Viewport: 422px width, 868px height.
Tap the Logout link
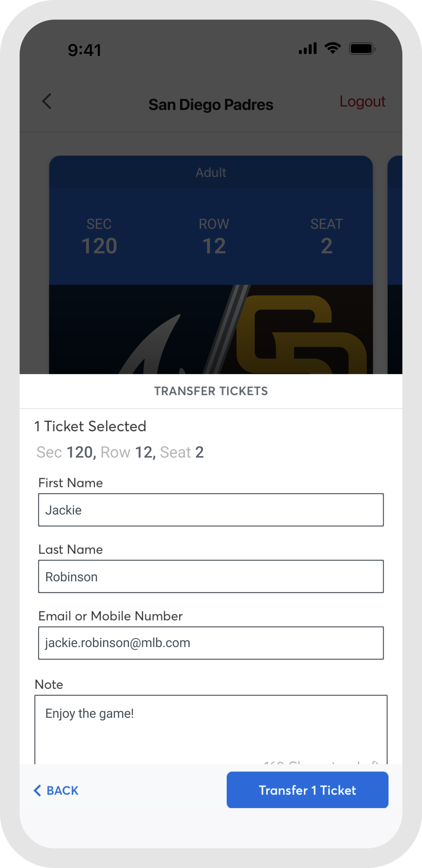tap(362, 101)
